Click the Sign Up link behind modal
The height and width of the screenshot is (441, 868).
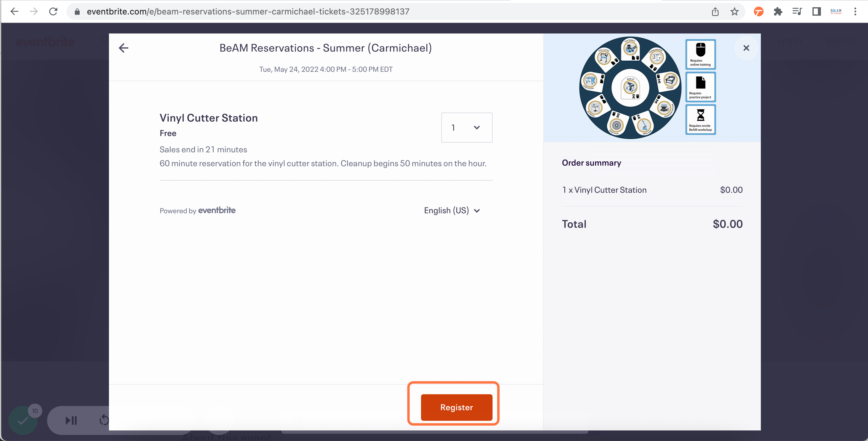(841, 41)
